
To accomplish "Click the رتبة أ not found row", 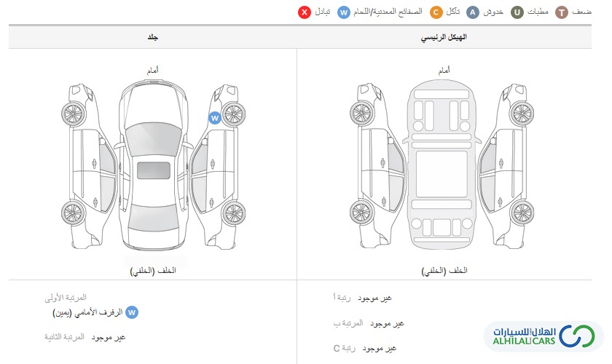I will (x=362, y=298).
